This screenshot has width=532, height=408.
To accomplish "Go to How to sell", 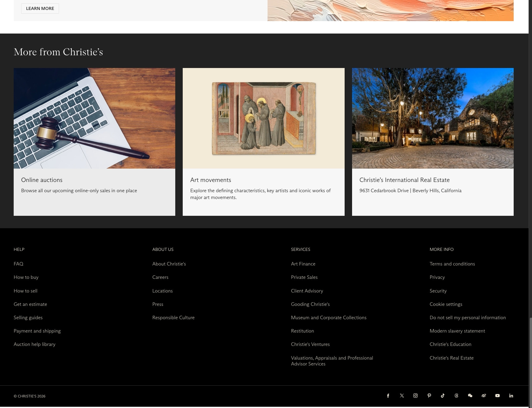I will click(25, 291).
